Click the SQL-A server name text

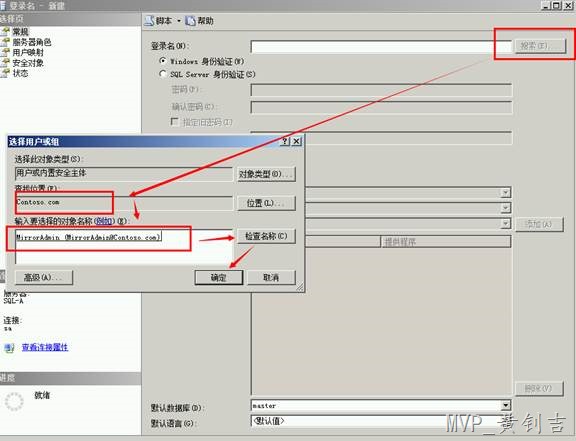pos(14,301)
